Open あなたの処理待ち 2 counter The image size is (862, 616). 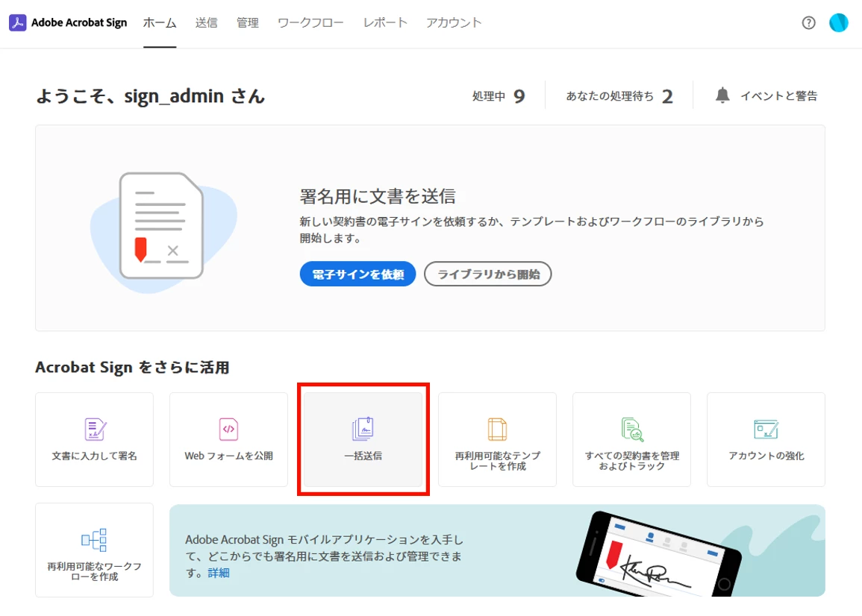619,96
